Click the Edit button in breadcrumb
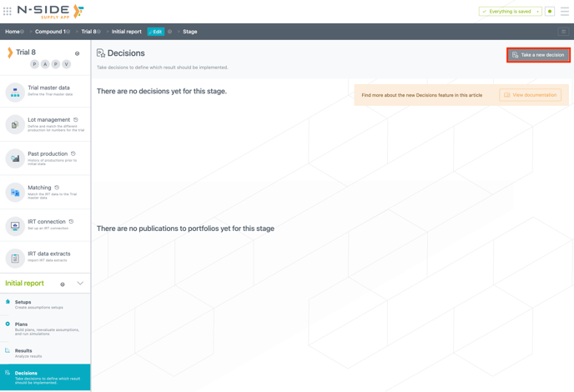 pos(155,32)
